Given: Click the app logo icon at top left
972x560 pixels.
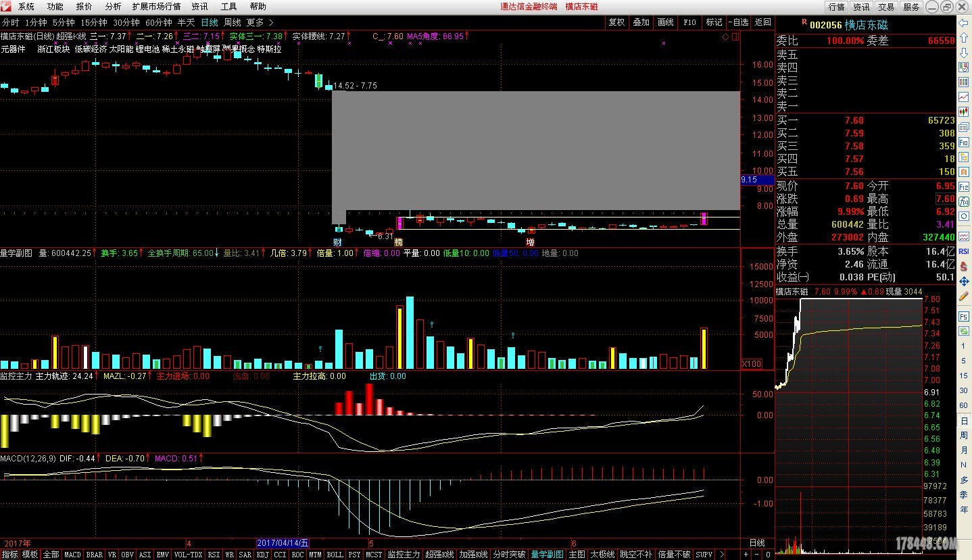Looking at the screenshot, I should (x=6, y=6).
